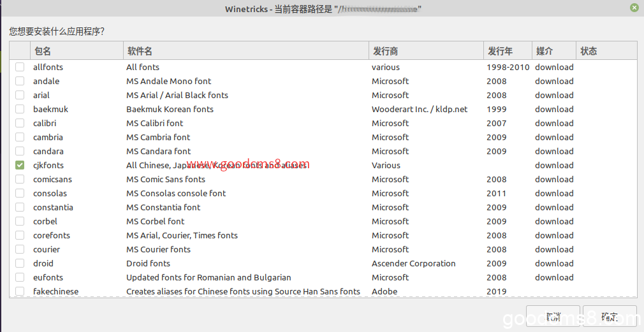Click the 'cjkfonts' package name
This screenshot has height=332, width=644.
click(48, 165)
